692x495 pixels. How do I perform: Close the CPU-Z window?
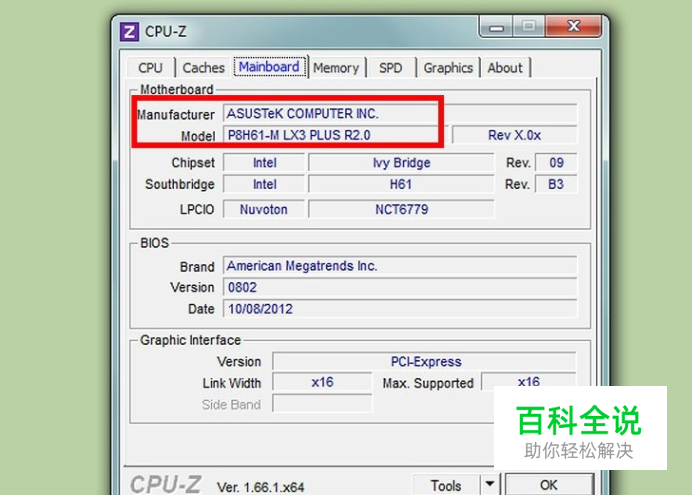[x=573, y=26]
